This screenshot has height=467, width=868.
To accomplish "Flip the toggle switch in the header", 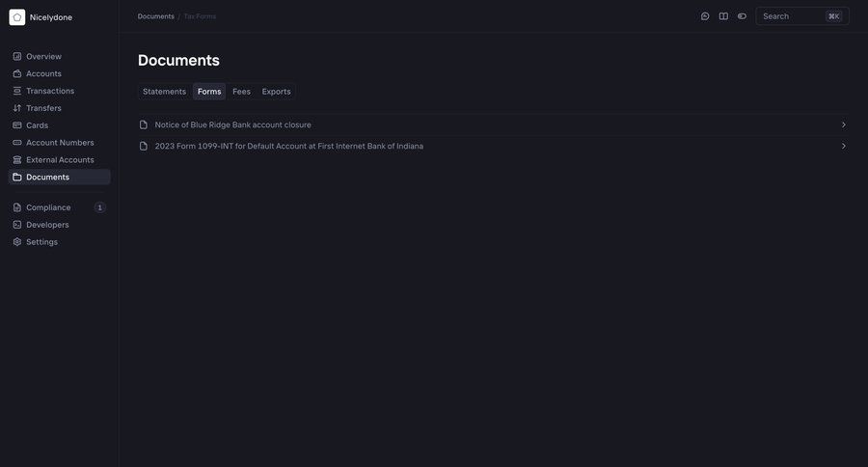I will pyautogui.click(x=742, y=16).
